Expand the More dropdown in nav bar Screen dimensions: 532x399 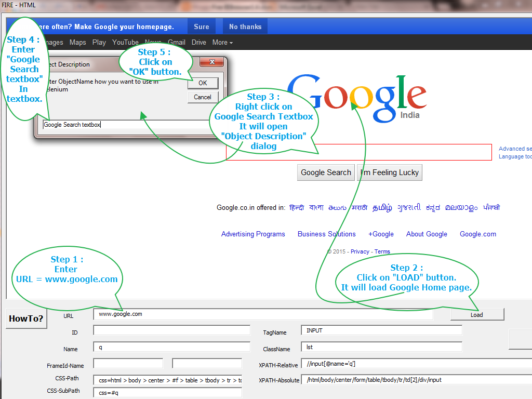(222, 43)
